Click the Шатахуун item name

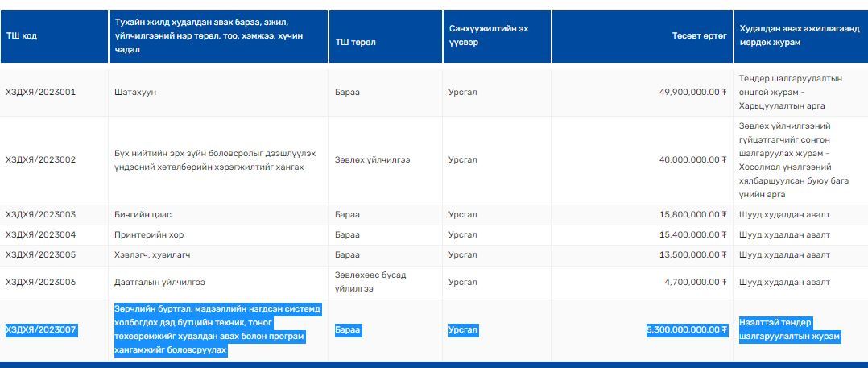[x=135, y=92]
